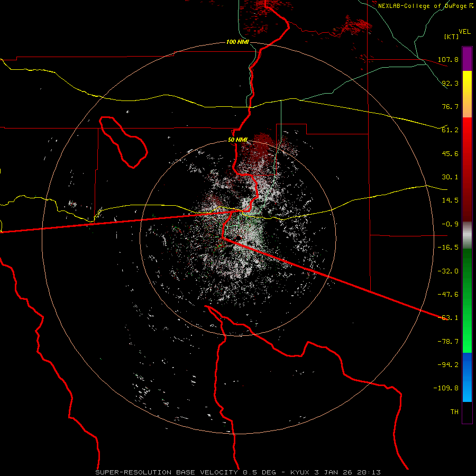This screenshot has height=476, width=476.
Task: Select the -109.8 legend value
Action: tap(446, 388)
